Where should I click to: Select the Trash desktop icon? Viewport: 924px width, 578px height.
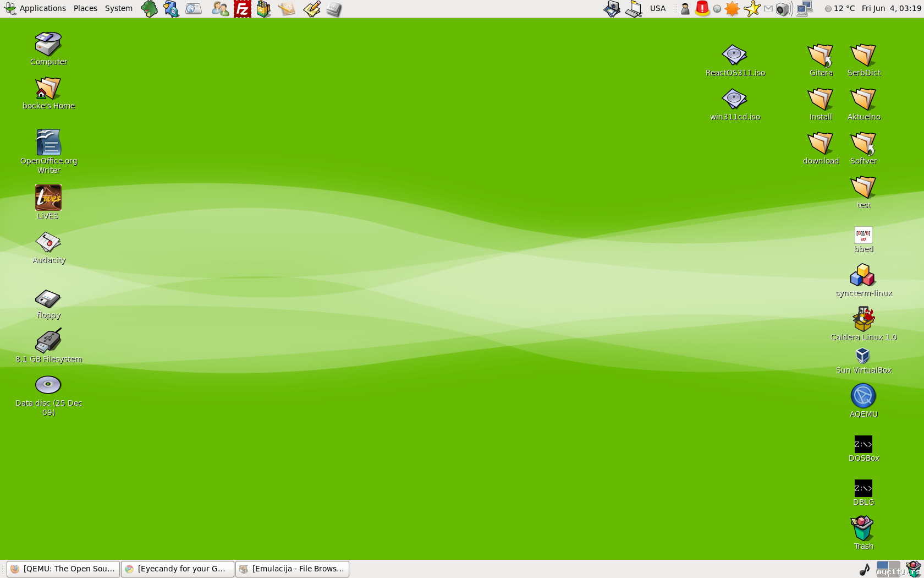point(864,533)
